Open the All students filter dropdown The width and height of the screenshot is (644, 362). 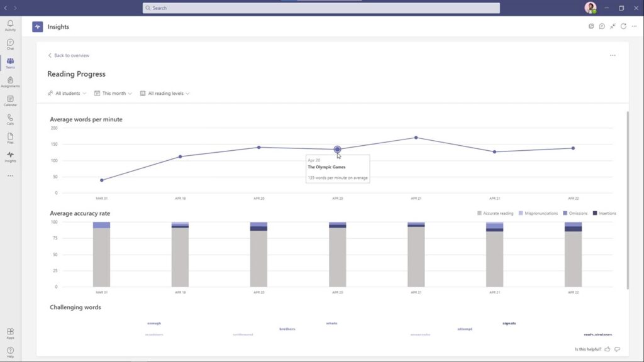(x=66, y=93)
